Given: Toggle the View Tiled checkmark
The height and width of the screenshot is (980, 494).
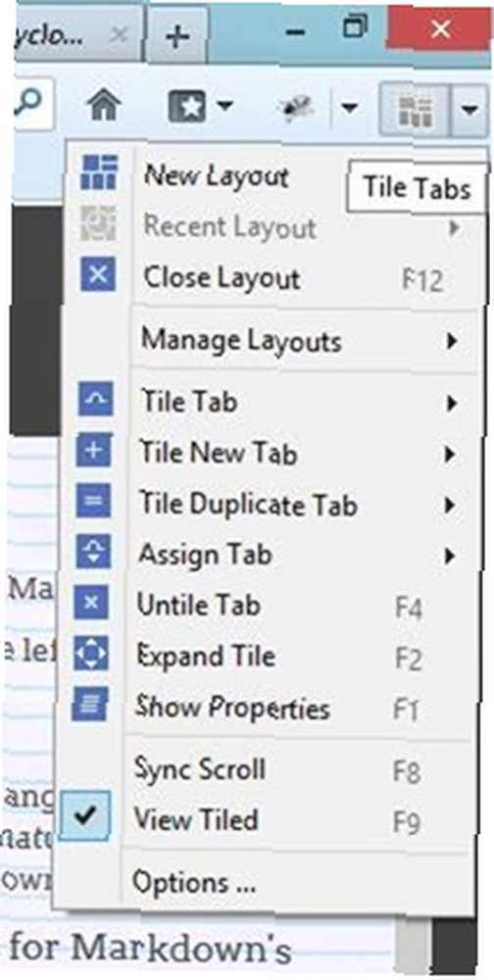Looking at the screenshot, I should (86, 815).
